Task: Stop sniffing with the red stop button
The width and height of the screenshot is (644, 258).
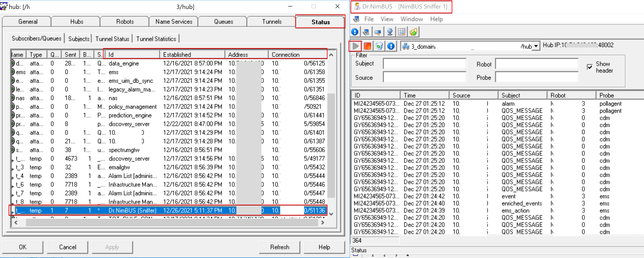Action: coord(367,46)
